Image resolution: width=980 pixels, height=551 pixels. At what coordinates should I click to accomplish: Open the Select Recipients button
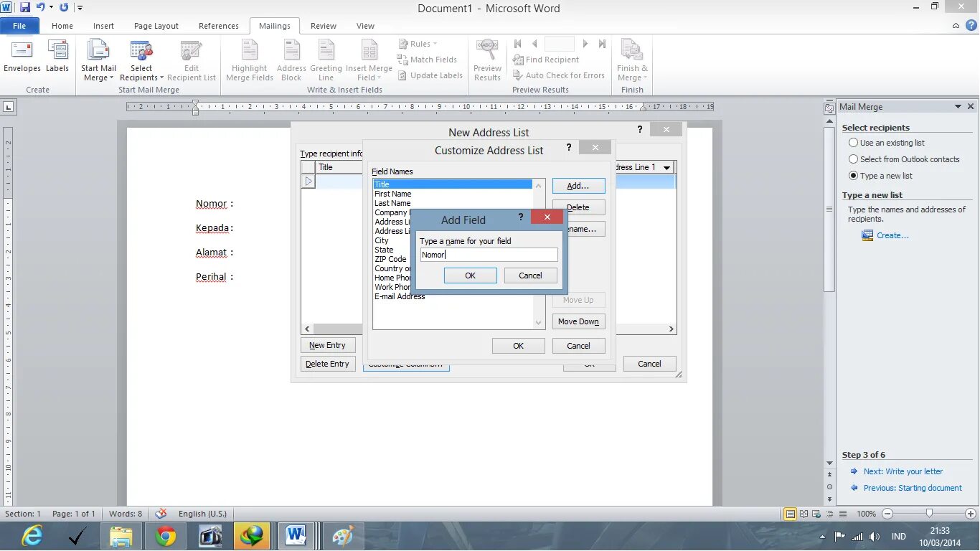coord(141,60)
